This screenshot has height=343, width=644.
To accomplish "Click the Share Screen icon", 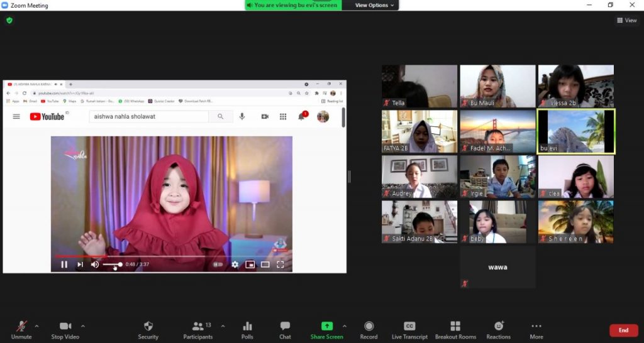I will pos(326,327).
